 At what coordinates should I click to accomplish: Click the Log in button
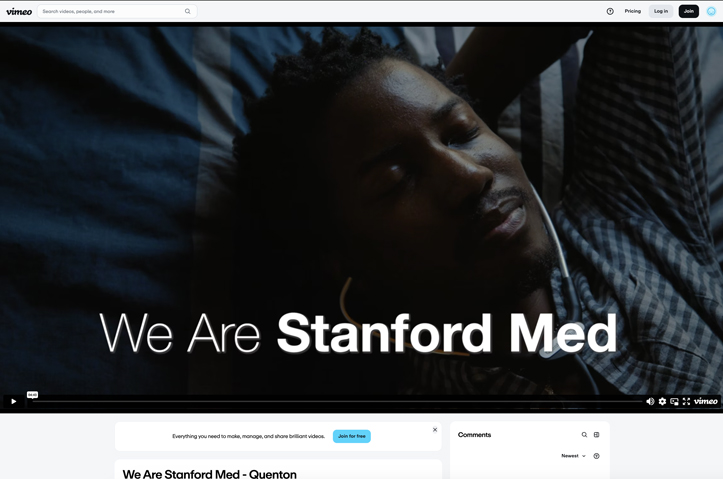(x=661, y=11)
